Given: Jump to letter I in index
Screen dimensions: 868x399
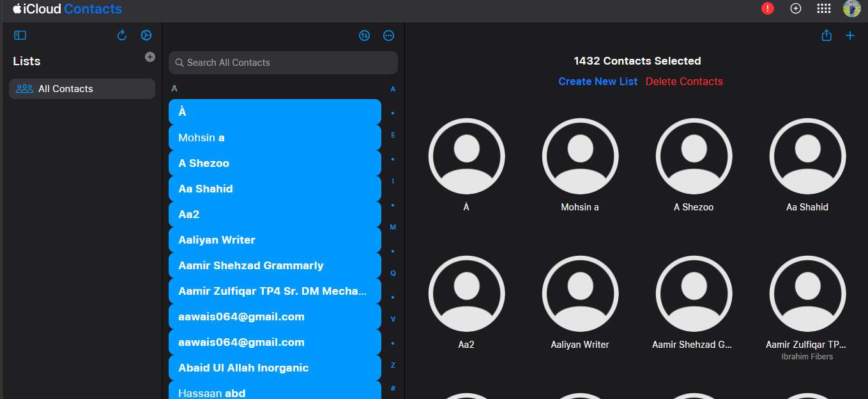Looking at the screenshot, I should click(x=393, y=181).
